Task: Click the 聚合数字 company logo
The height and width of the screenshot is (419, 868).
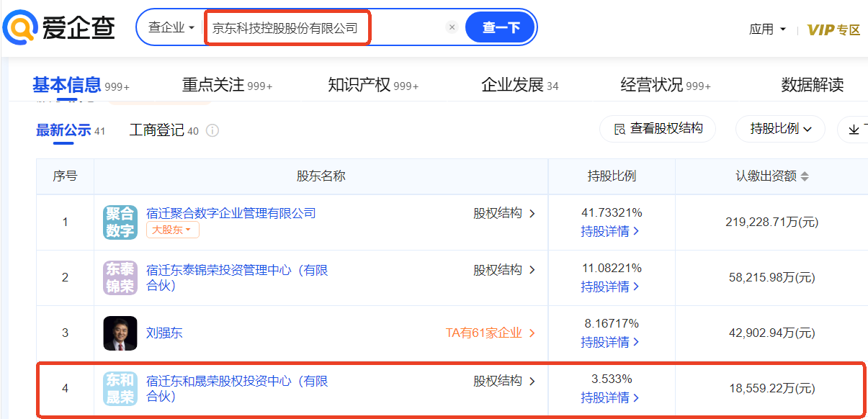Action: tap(120, 222)
